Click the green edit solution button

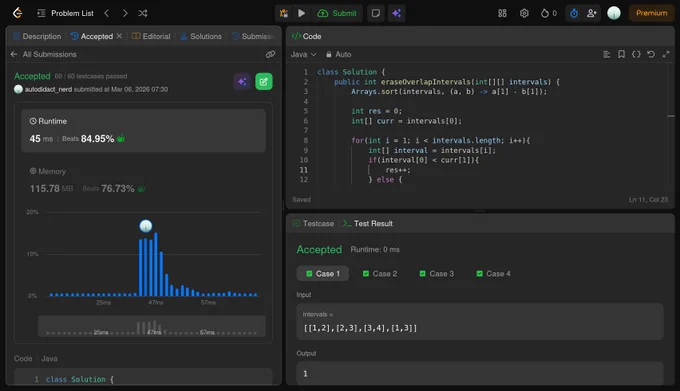pos(264,81)
